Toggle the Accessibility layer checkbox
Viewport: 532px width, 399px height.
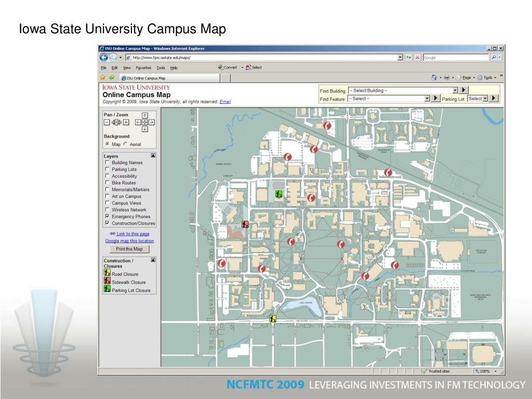click(107, 176)
